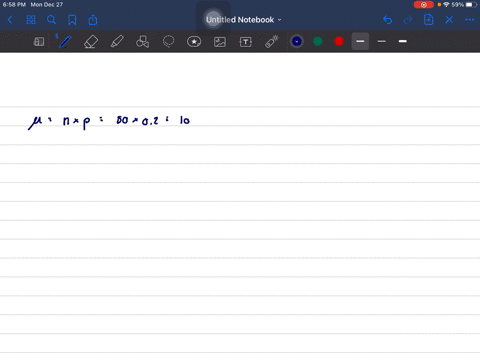Choose the red pen color
480x360 pixels.
[x=339, y=41]
